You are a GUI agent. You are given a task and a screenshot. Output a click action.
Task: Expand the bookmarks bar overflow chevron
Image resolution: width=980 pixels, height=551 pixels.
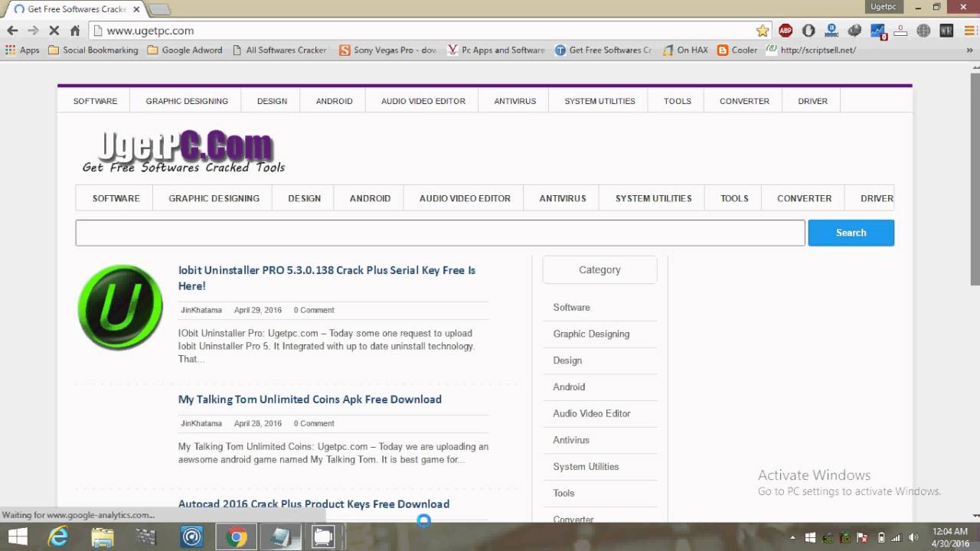(969, 50)
